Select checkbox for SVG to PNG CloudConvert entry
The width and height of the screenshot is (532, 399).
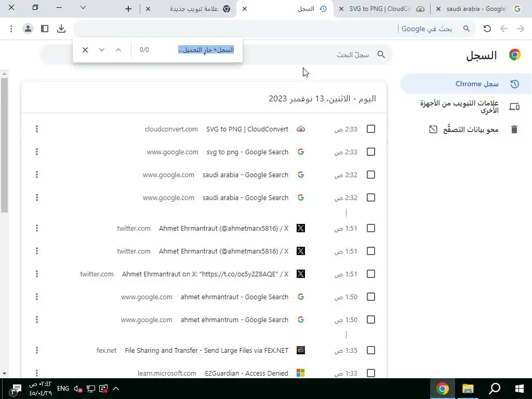371,129
